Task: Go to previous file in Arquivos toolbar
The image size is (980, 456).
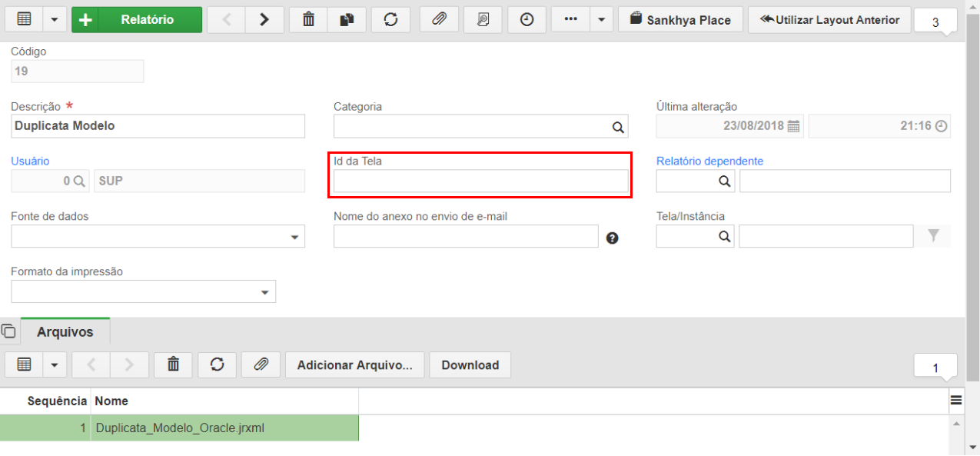Action: coord(91,365)
